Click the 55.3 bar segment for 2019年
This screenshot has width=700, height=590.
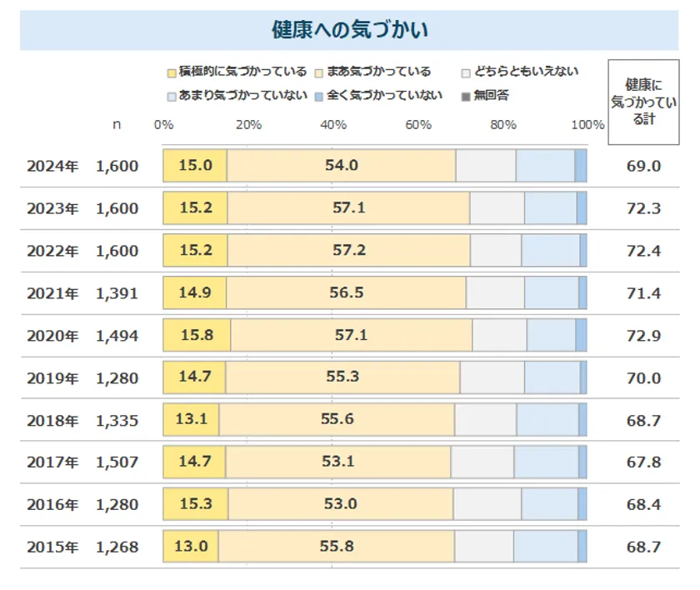[342, 377]
